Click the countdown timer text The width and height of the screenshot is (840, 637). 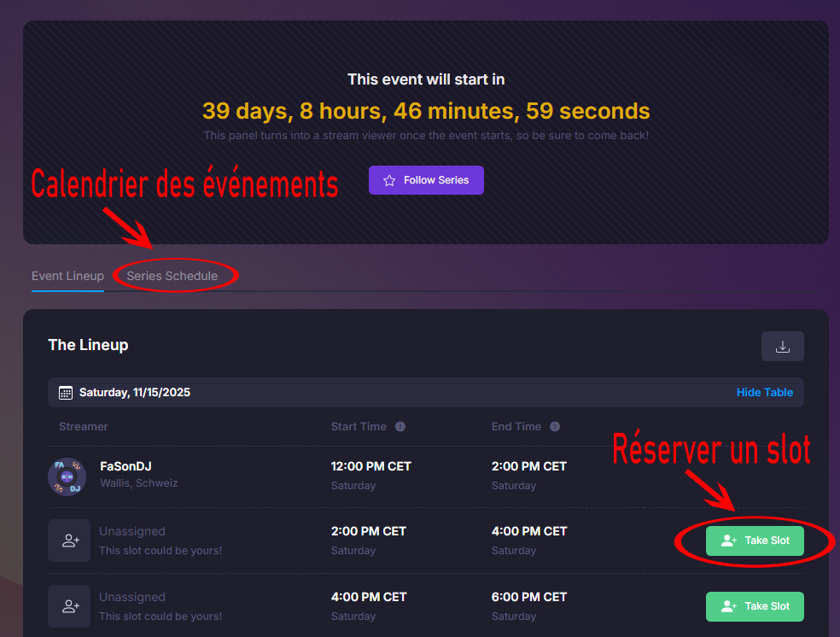coord(426,111)
